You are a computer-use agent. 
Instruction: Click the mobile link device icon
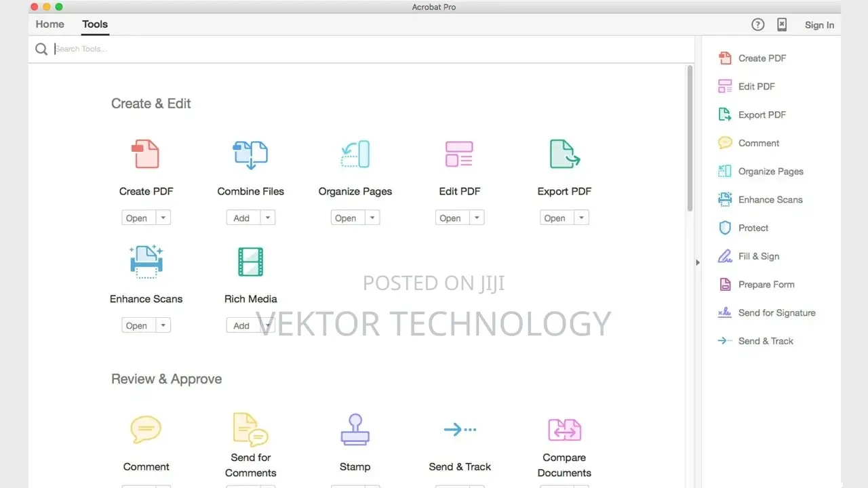pos(782,24)
